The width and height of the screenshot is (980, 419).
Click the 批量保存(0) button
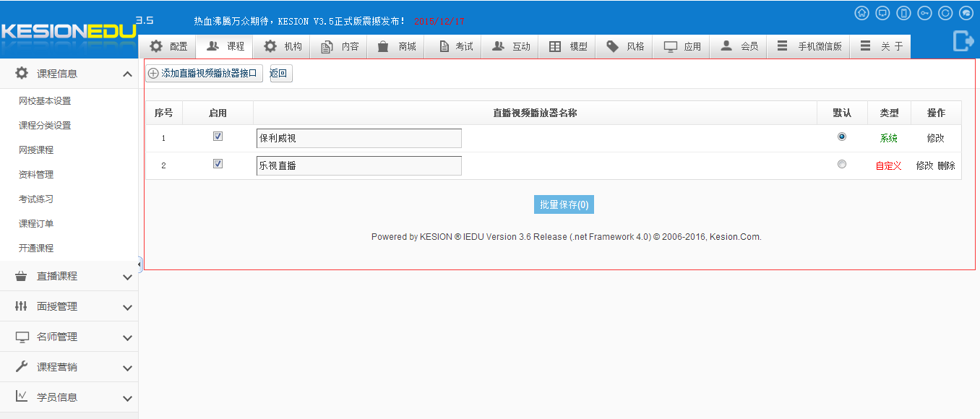pyautogui.click(x=564, y=204)
